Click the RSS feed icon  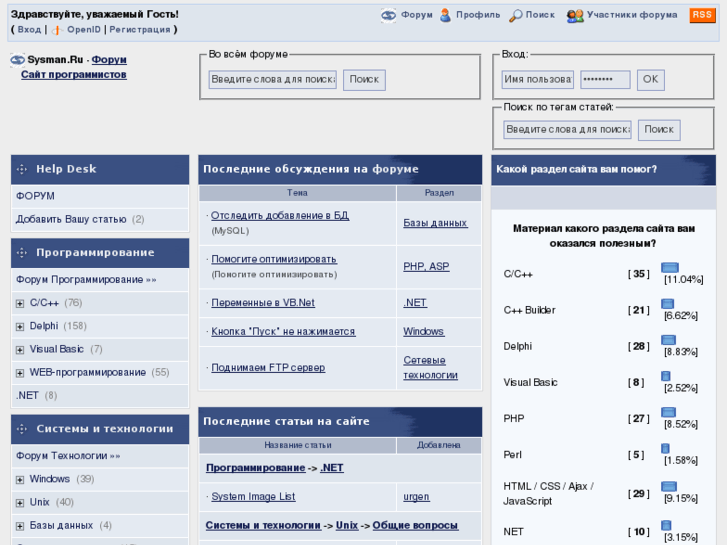point(702,15)
